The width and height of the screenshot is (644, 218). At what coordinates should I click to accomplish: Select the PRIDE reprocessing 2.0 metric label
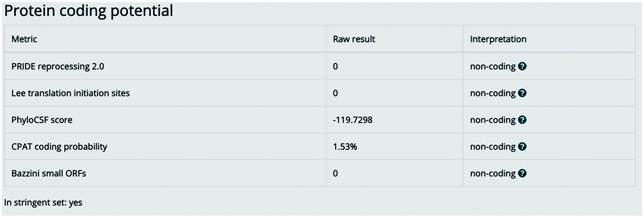click(x=58, y=66)
